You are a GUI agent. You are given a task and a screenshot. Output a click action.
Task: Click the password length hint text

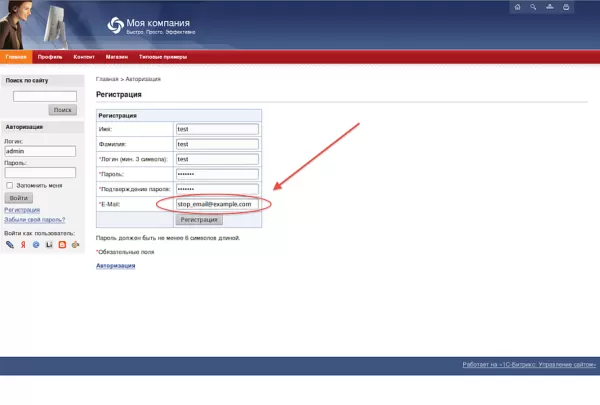click(x=168, y=238)
